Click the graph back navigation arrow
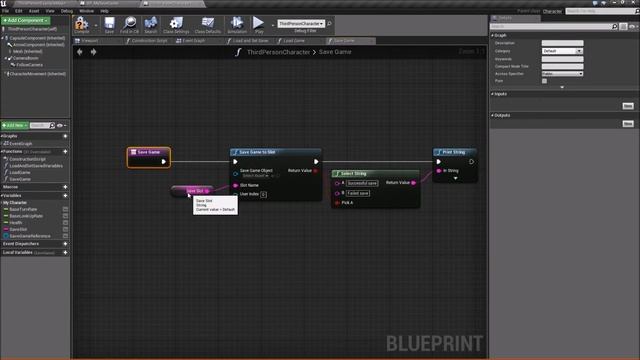640x360 pixels. (x=80, y=52)
